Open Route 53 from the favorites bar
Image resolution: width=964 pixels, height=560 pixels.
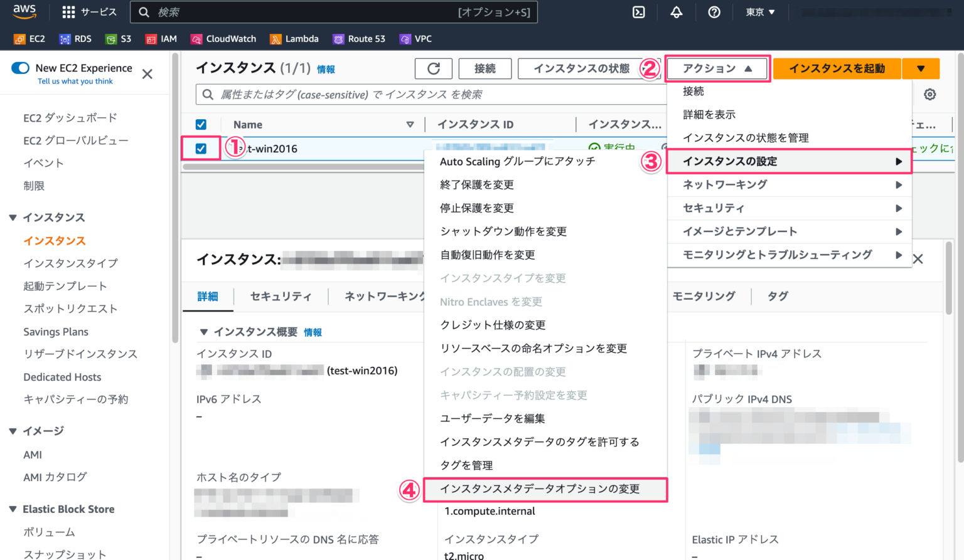[359, 38]
